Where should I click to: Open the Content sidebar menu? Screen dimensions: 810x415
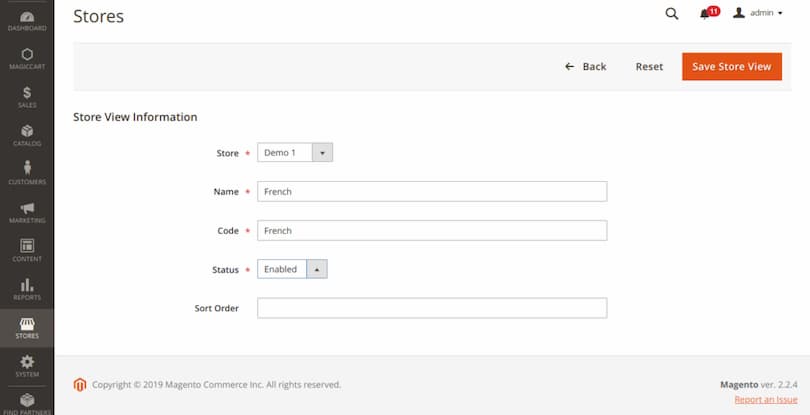27,250
